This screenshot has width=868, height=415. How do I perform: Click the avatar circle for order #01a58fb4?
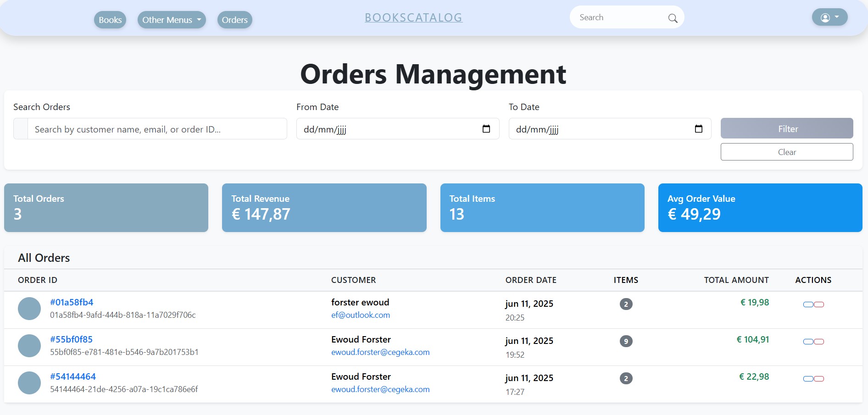tap(29, 309)
